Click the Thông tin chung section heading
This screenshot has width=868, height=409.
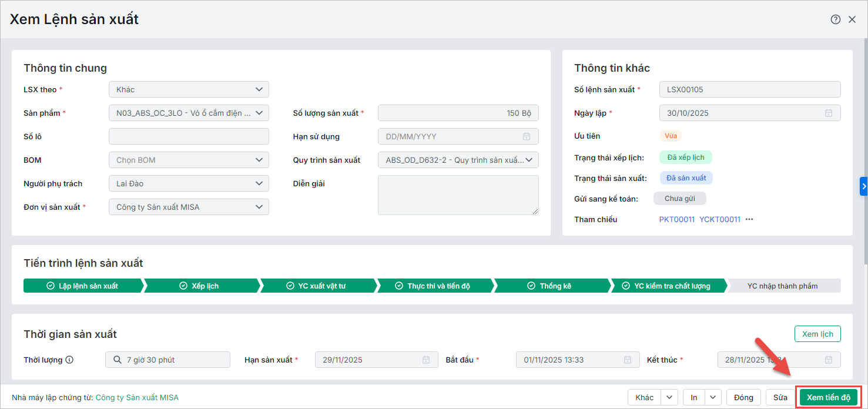tap(65, 68)
